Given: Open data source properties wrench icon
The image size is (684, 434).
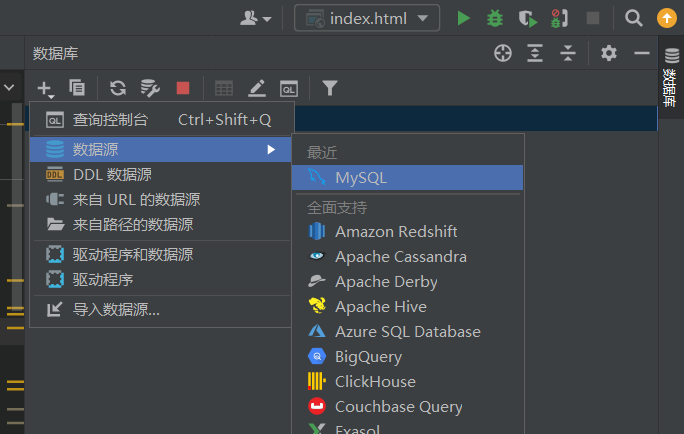Looking at the screenshot, I should tap(150, 88).
